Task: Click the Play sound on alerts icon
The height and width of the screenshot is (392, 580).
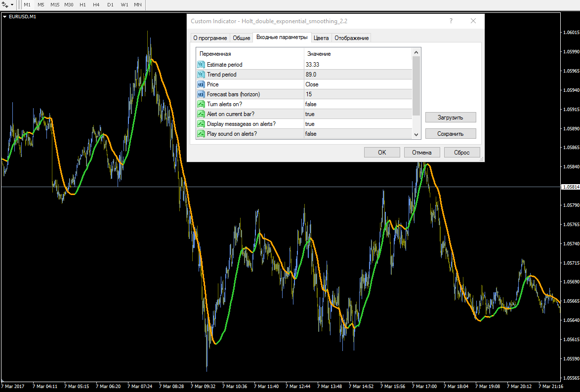Action: tap(201, 134)
